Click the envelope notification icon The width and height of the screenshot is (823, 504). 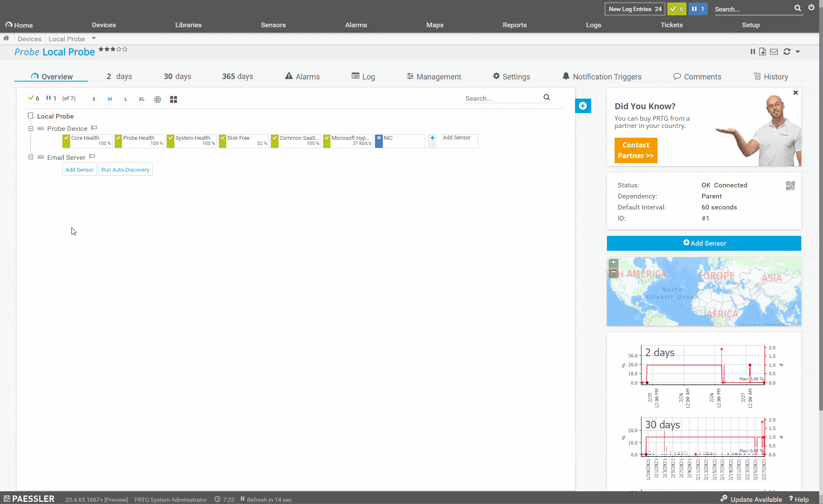pos(774,51)
